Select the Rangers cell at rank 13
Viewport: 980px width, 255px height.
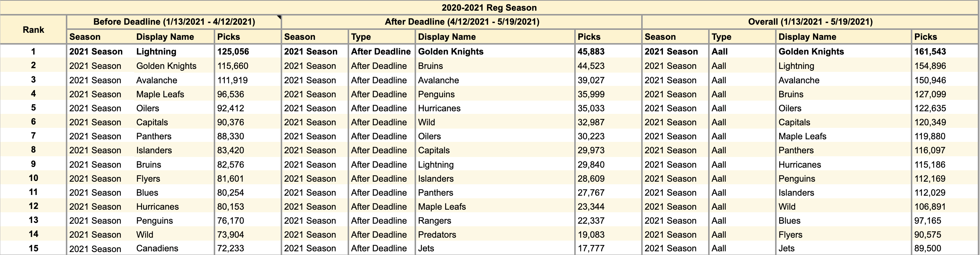tap(495, 221)
